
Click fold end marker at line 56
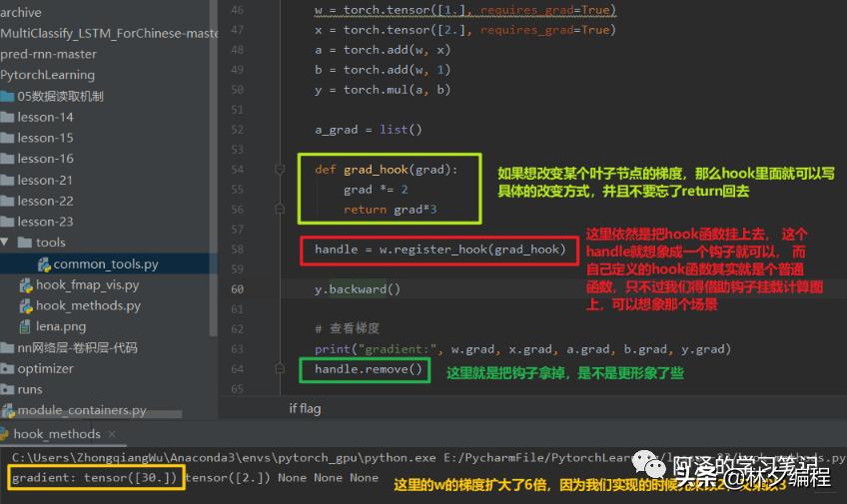[x=280, y=209]
